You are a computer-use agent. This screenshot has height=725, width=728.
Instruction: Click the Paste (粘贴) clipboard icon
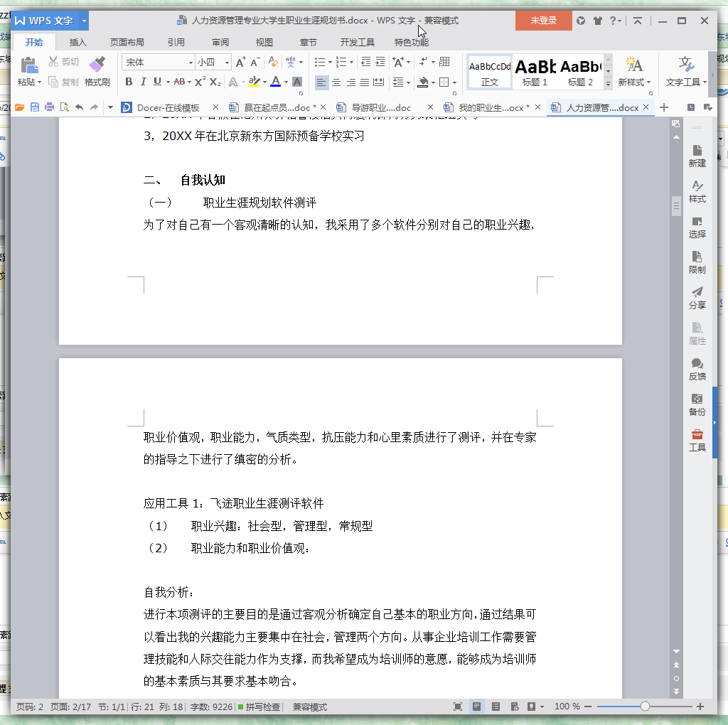click(x=28, y=65)
